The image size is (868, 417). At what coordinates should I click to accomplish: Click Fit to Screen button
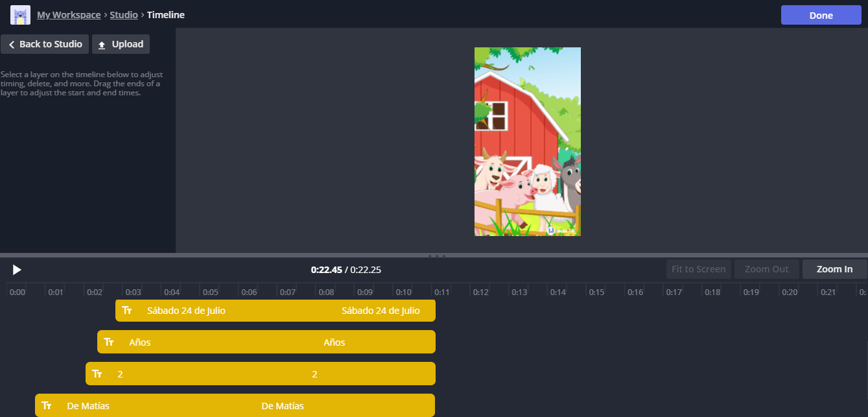pyautogui.click(x=698, y=269)
